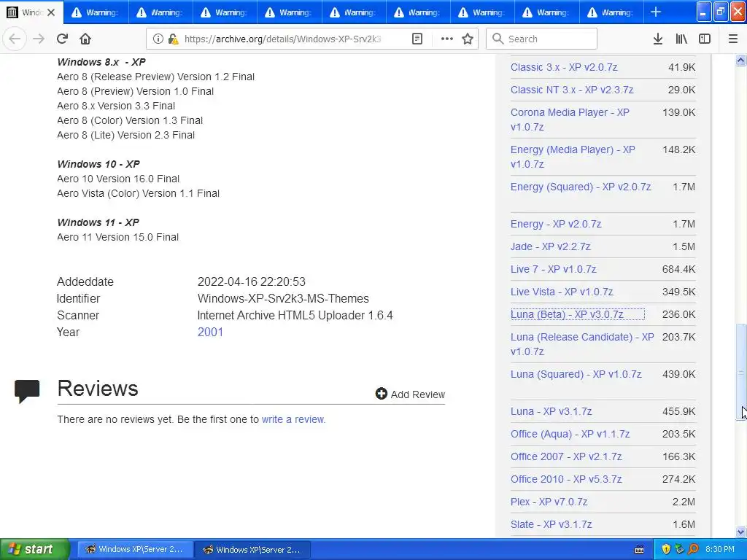
Task: Download Luna - XP v3.1.7z
Action: [551, 411]
